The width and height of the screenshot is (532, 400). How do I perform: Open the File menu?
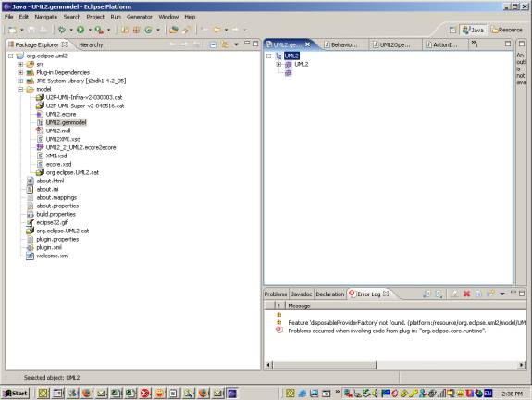9,17
